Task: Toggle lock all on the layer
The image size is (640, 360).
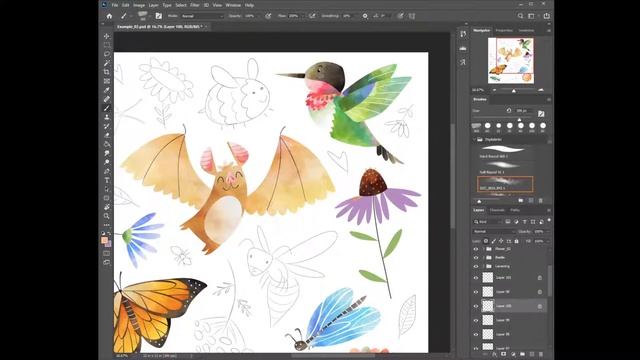Action: 516,241
